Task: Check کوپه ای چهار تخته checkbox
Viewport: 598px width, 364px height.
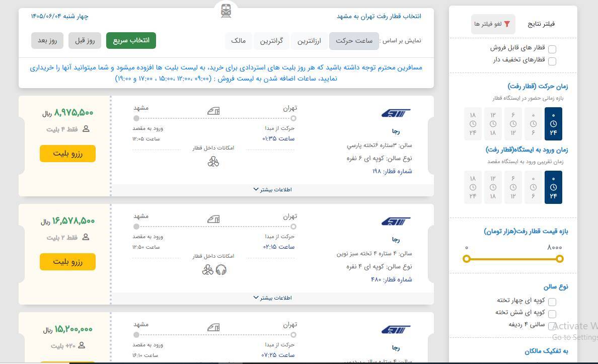Action: 552,302
